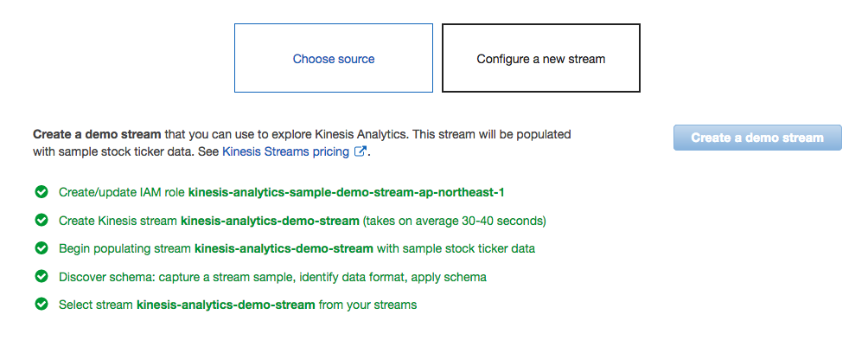868x347 pixels.
Task: Open the Kinesis Streams pricing link
Action: click(287, 151)
